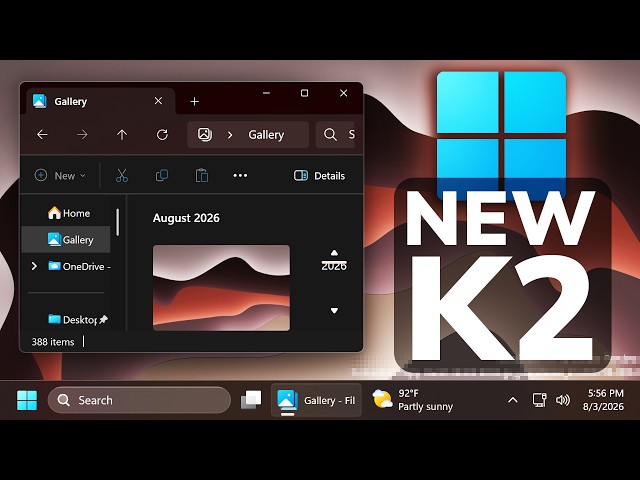Image resolution: width=640 pixels, height=480 pixels.
Task: Open the Windows Start menu
Action: point(27,400)
